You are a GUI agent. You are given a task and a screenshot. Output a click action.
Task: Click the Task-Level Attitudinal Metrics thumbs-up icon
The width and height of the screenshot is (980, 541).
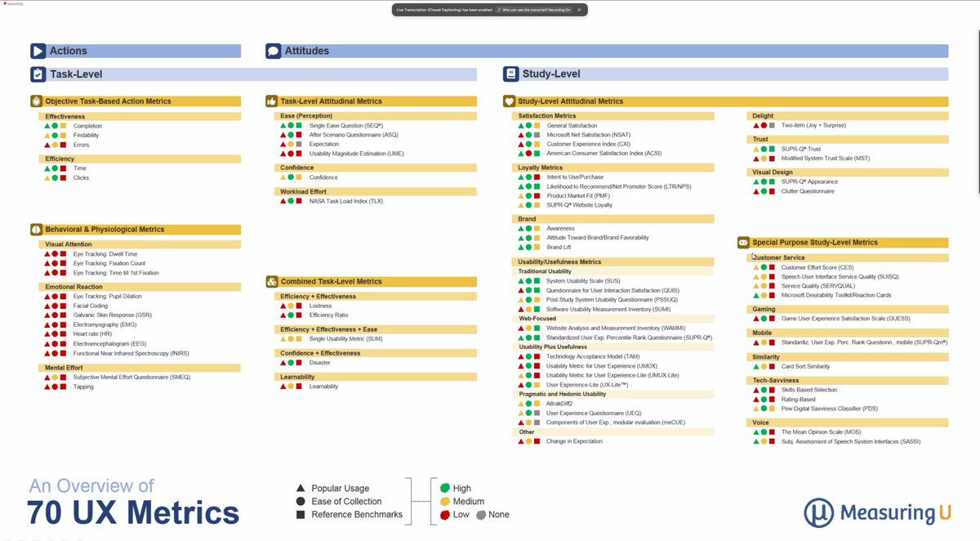[273, 101]
